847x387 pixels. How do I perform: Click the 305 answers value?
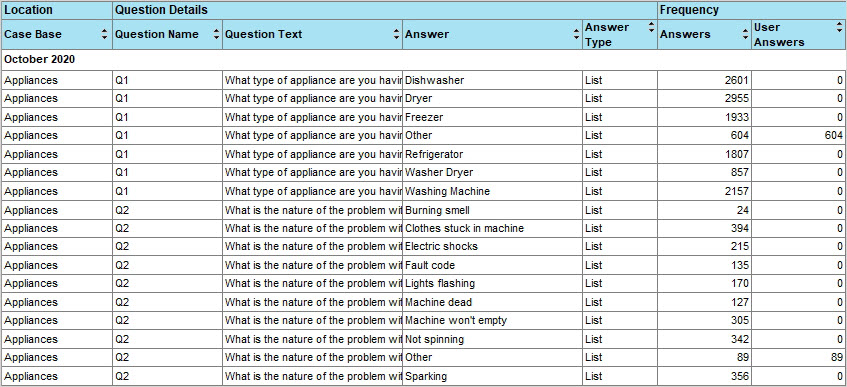(x=740, y=321)
